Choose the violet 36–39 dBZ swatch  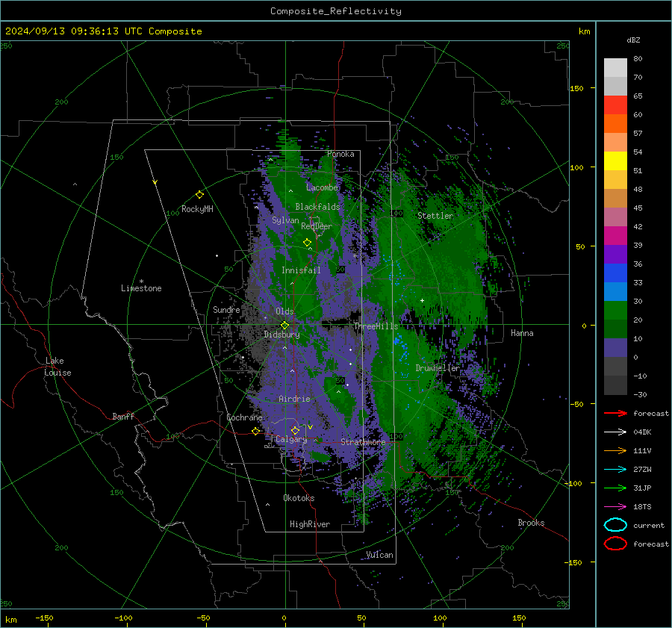pos(615,255)
